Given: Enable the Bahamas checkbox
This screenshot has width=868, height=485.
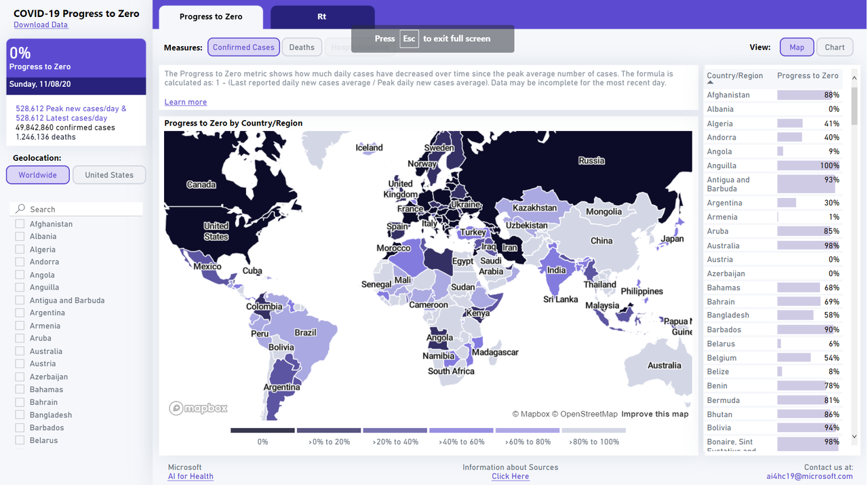Looking at the screenshot, I should point(20,389).
